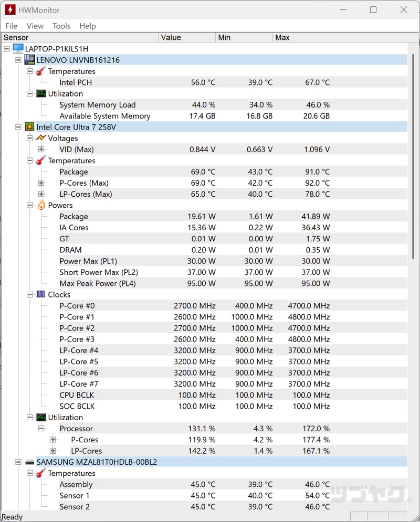Click the HWMonitor app icon in title bar
The image size is (420, 522).
tap(10, 9)
